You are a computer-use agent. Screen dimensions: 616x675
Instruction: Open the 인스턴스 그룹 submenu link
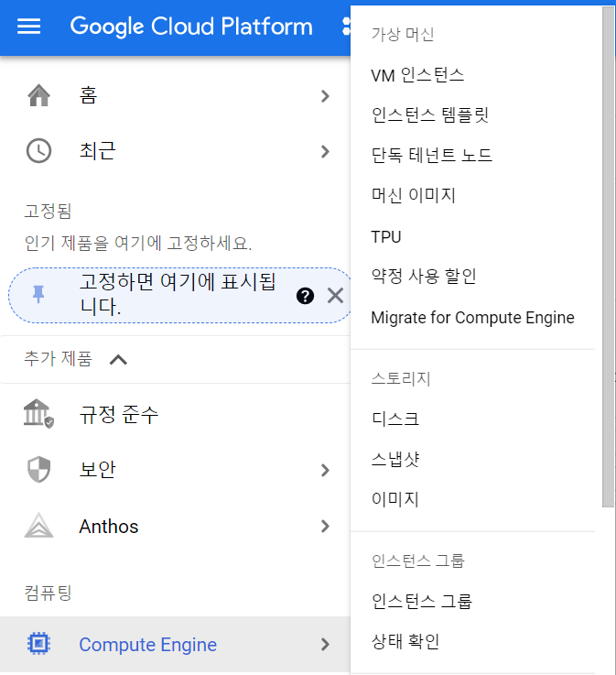point(422,601)
